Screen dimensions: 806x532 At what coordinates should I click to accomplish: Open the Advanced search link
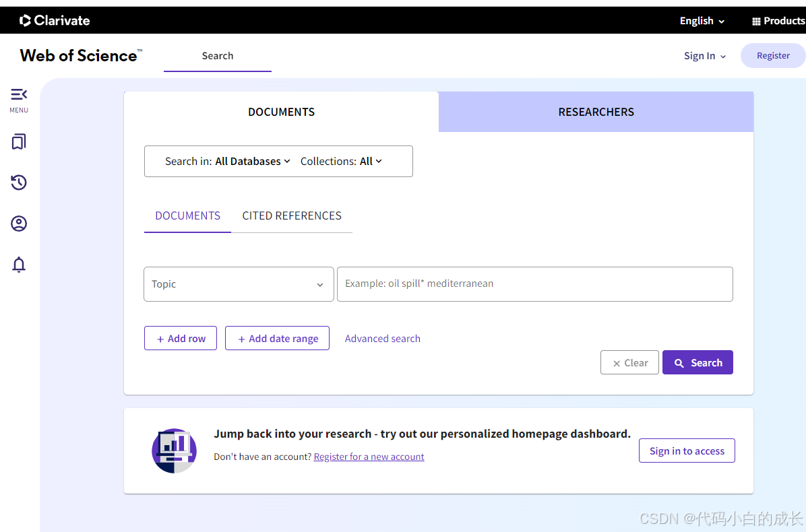tap(382, 339)
